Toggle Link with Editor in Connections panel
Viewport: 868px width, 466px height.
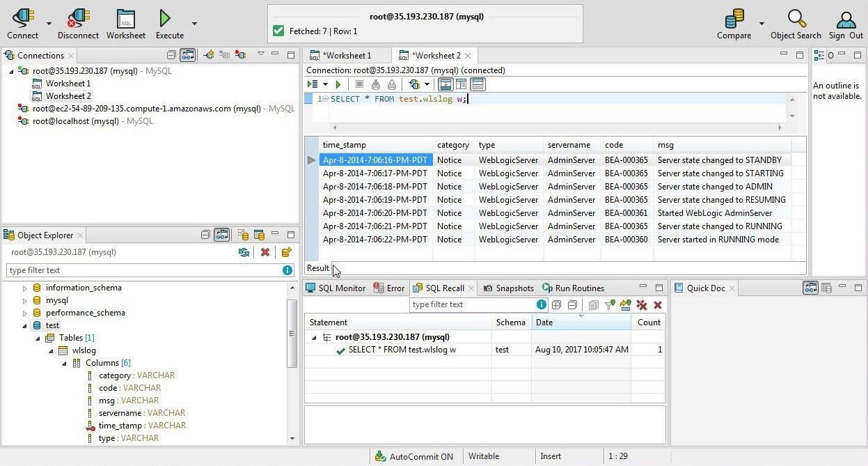pos(187,55)
